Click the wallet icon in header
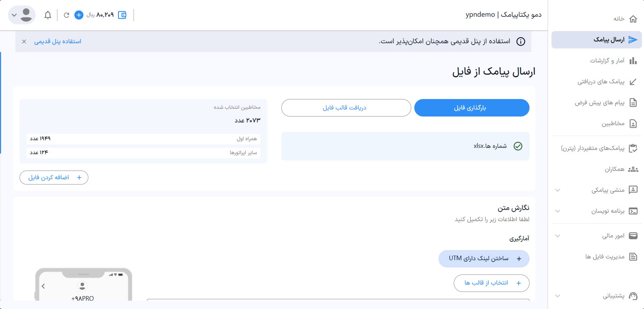Screen dimensions: 644x309 [122, 15]
